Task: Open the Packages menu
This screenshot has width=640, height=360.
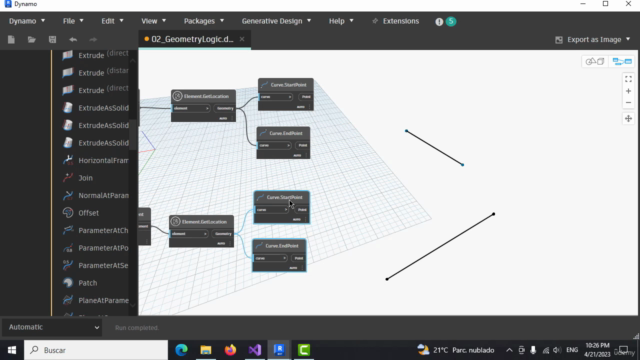Action: (x=204, y=21)
